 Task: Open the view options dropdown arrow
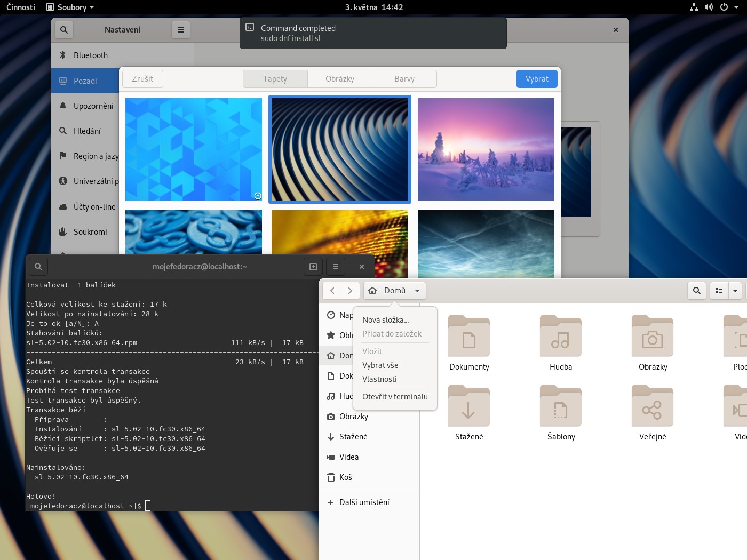pyautogui.click(x=735, y=291)
